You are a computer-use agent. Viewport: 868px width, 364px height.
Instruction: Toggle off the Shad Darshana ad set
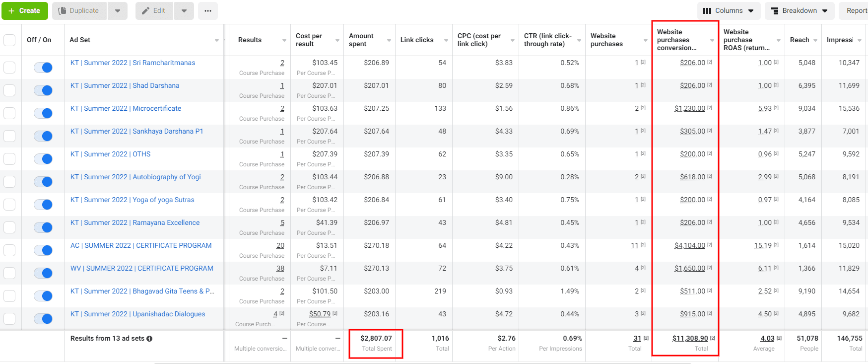click(43, 90)
